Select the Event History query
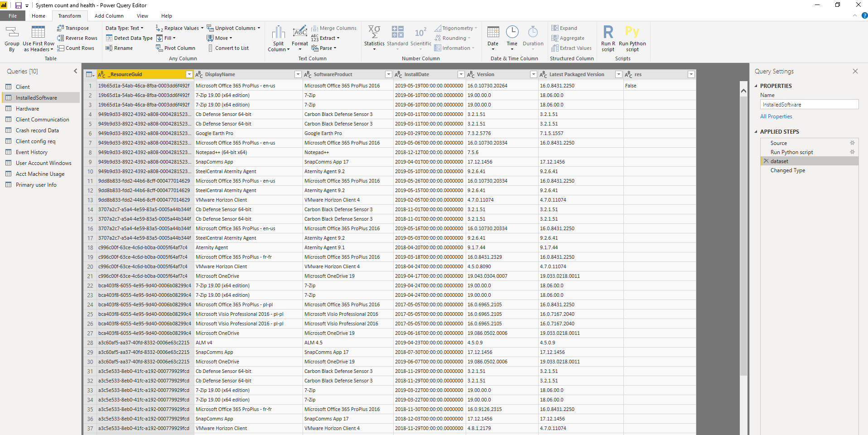 41,152
